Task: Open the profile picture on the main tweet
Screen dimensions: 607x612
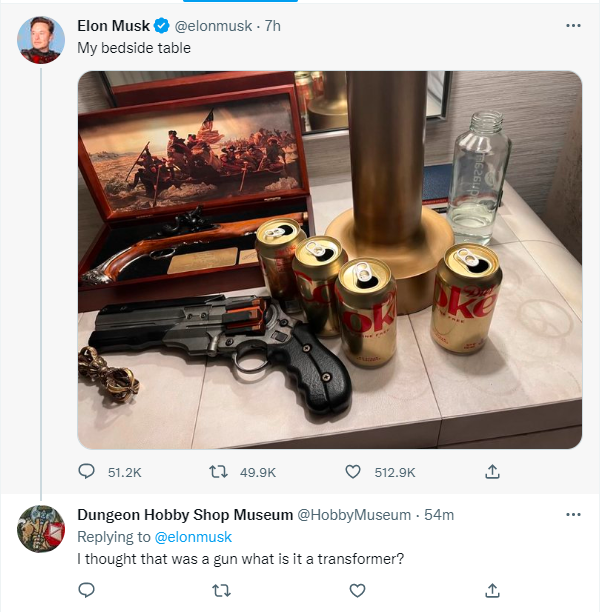Action: point(41,40)
